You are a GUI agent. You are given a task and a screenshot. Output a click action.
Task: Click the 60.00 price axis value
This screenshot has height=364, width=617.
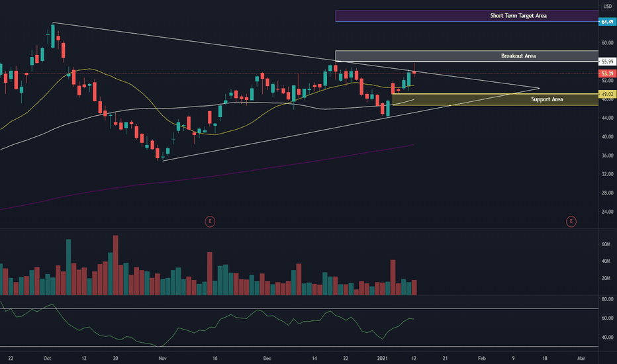(607, 43)
